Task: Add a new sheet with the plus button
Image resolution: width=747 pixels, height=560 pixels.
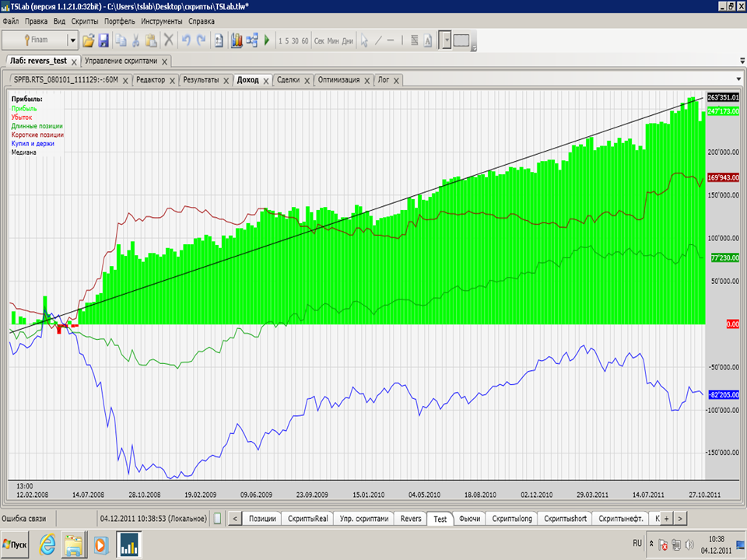Action: (667, 519)
